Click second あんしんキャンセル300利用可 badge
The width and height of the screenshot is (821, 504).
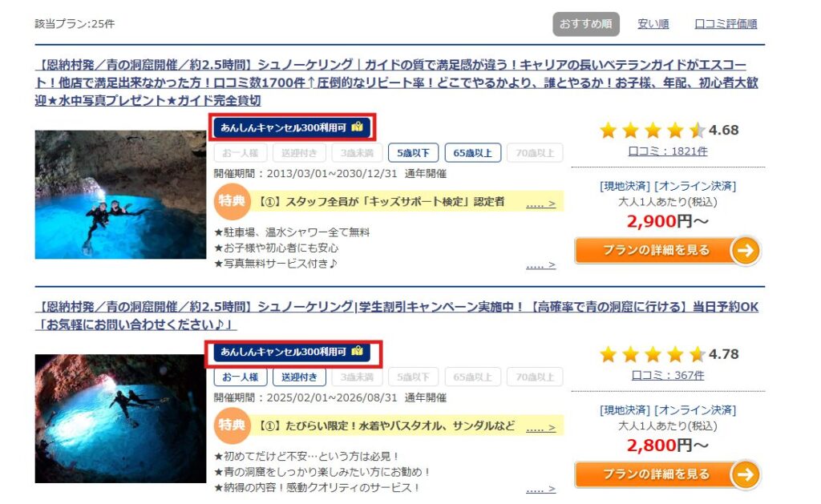point(292,351)
